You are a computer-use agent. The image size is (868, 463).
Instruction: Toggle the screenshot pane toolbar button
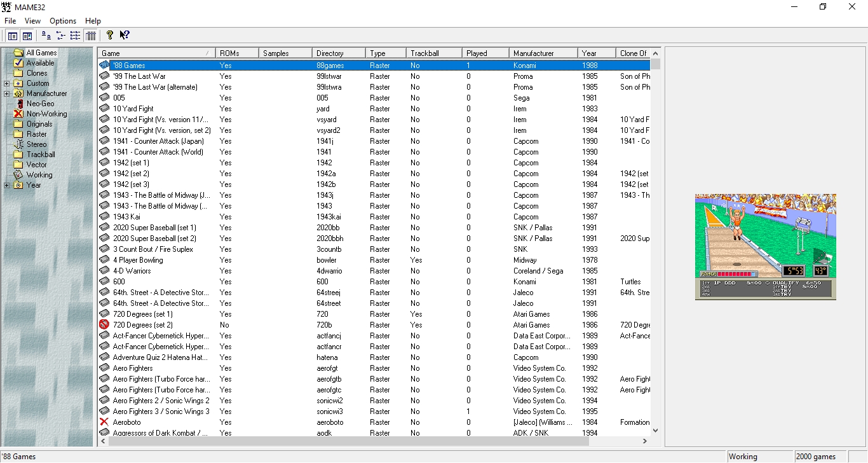pos(27,36)
